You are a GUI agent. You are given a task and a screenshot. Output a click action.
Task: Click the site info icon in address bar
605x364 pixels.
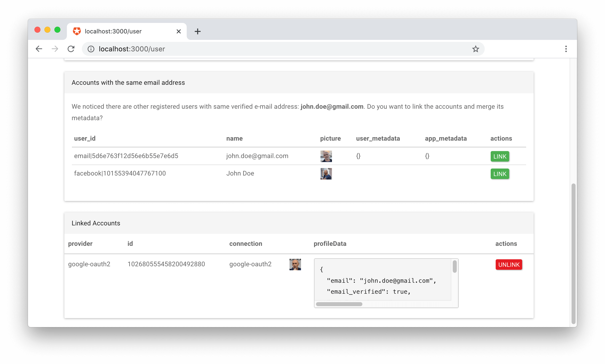coord(91,49)
